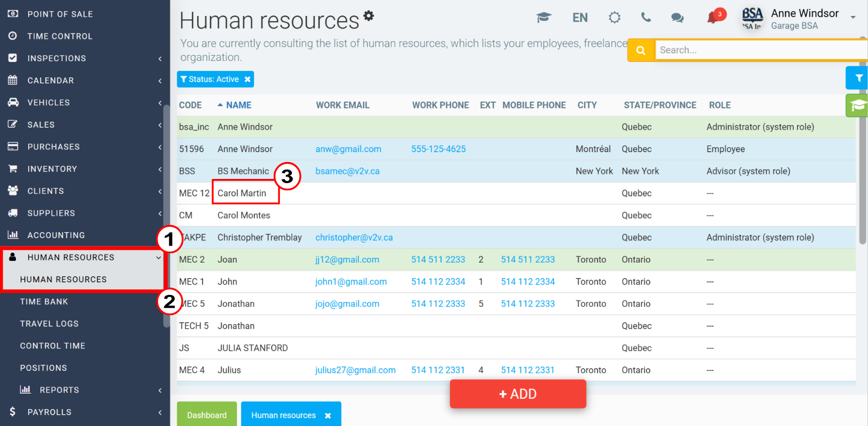This screenshot has width=868, height=426.
Task: Select Human Resources submenu item
Action: (x=63, y=279)
